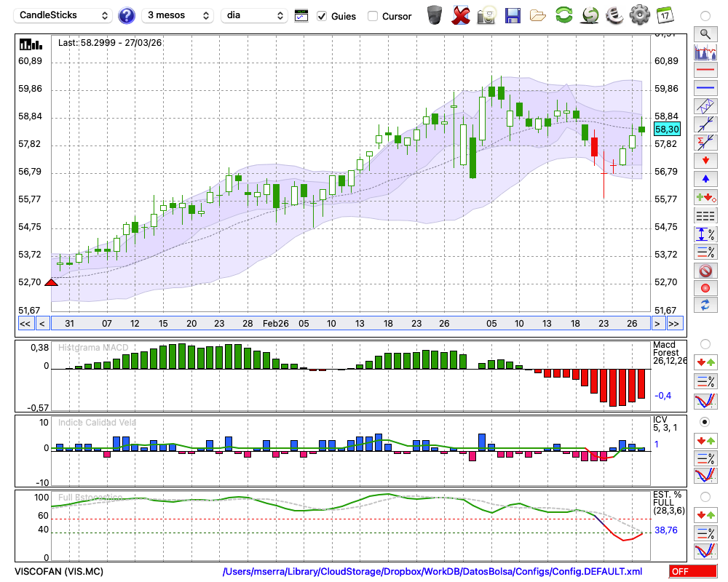This screenshot has width=728, height=582.
Task: Save using the floppy disk icon
Action: (513, 15)
